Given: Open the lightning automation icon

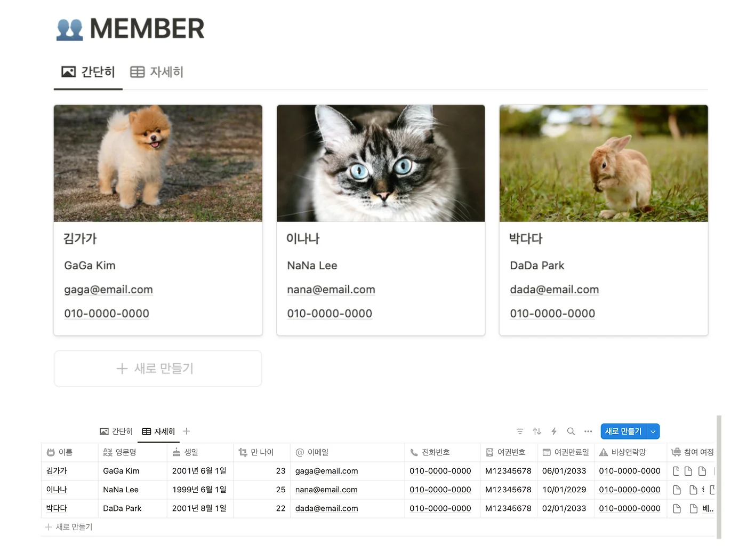Looking at the screenshot, I should click(x=554, y=431).
